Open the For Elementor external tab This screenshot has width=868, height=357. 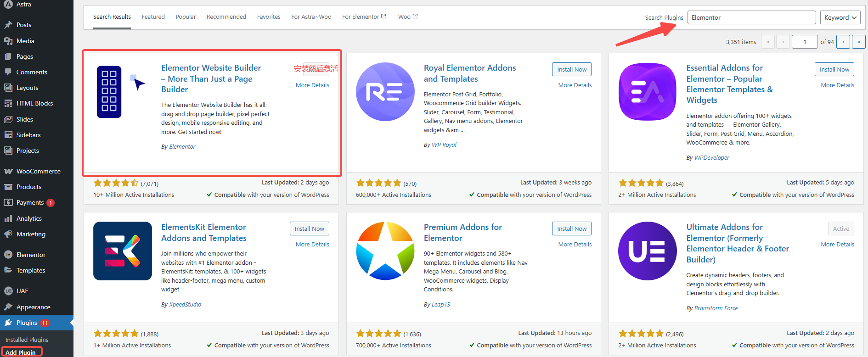click(364, 17)
